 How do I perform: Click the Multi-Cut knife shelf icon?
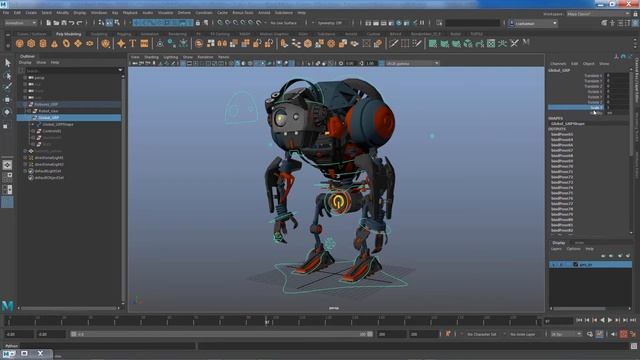(x=393, y=43)
